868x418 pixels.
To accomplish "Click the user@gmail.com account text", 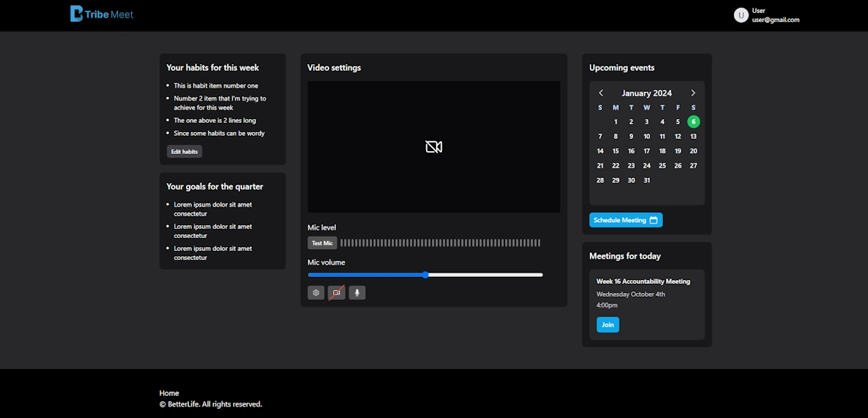I will (x=775, y=20).
